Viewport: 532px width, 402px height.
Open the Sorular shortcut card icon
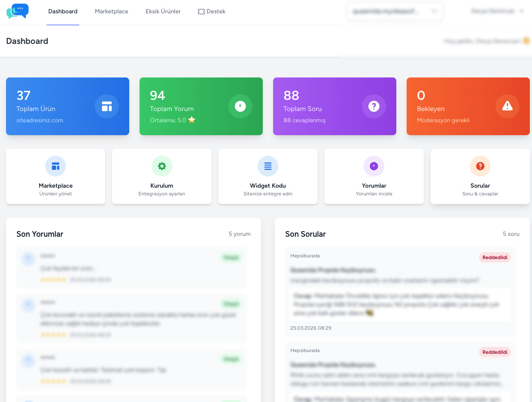click(480, 166)
